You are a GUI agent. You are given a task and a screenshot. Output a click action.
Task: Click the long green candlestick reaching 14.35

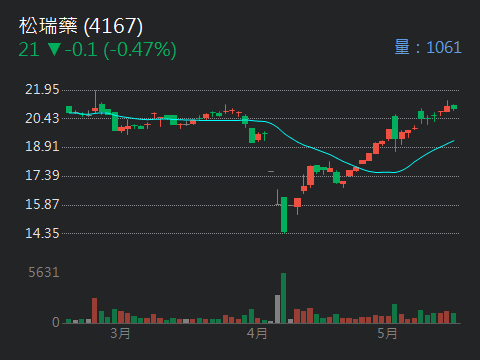click(x=284, y=215)
